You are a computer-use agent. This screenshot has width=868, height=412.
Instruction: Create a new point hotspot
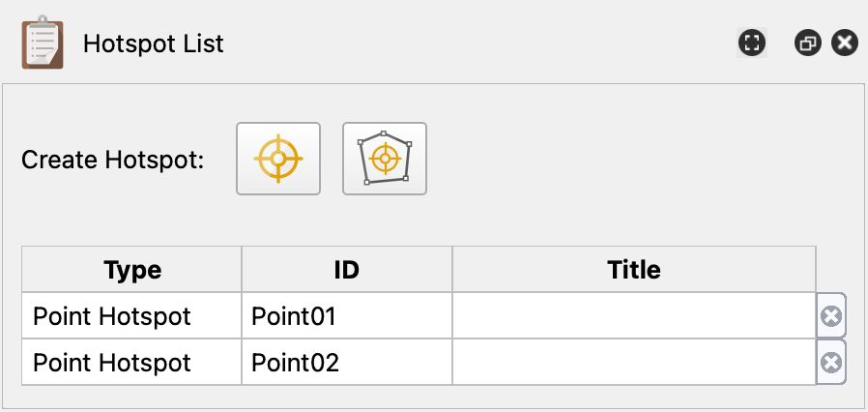(x=278, y=159)
